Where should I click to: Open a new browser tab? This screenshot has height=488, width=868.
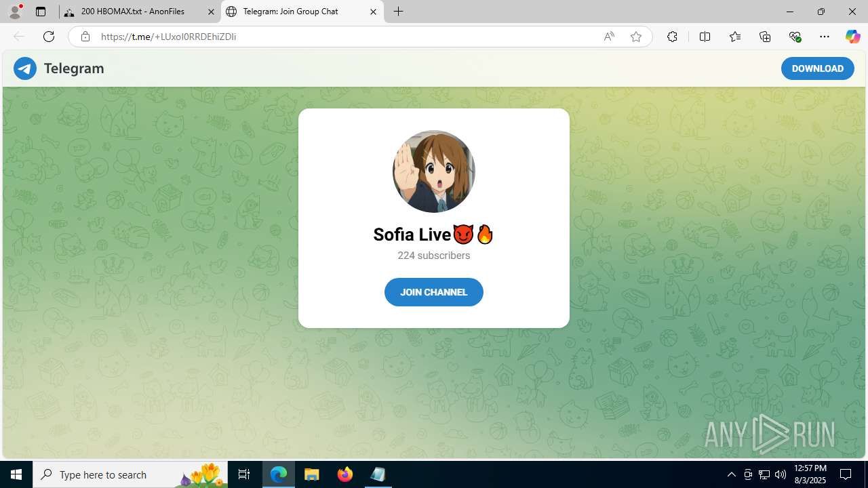[x=399, y=12]
